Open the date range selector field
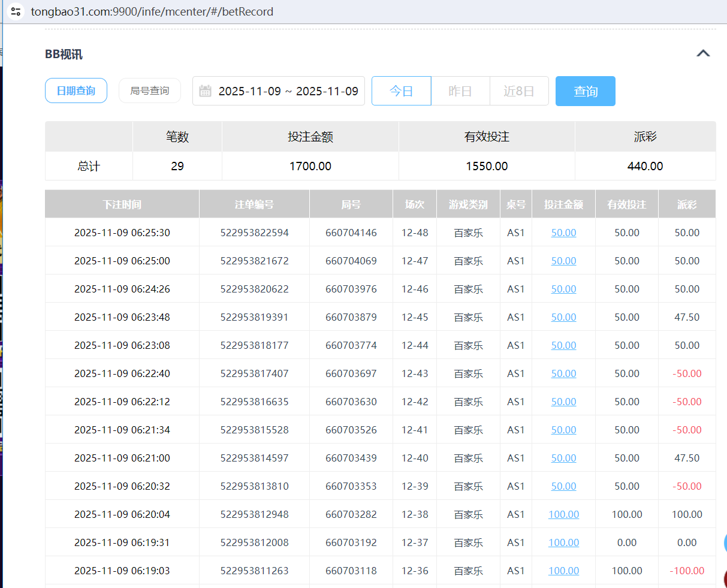The image size is (727, 588). 282,91
